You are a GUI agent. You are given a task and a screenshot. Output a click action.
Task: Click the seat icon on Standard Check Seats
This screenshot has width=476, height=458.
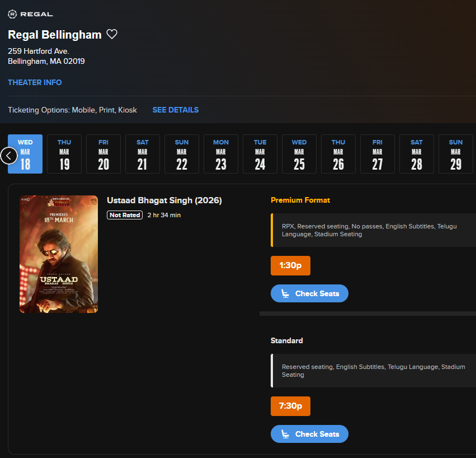[286, 433]
